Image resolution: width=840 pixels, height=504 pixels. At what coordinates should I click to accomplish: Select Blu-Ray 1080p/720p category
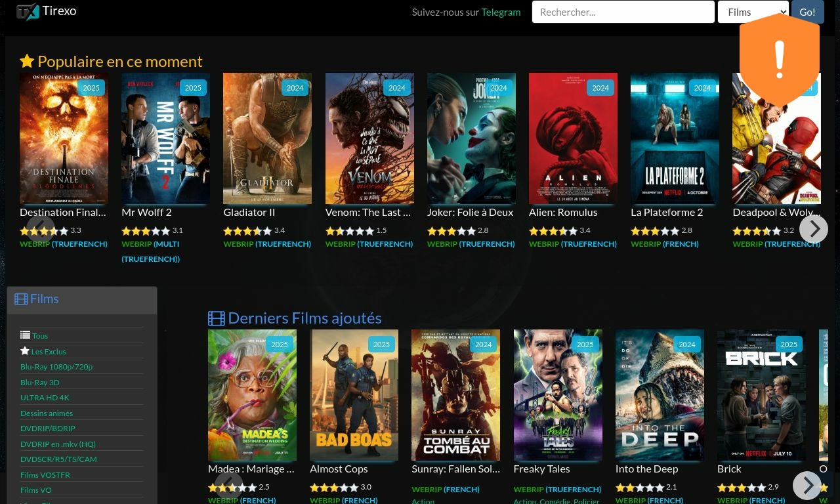(x=56, y=366)
